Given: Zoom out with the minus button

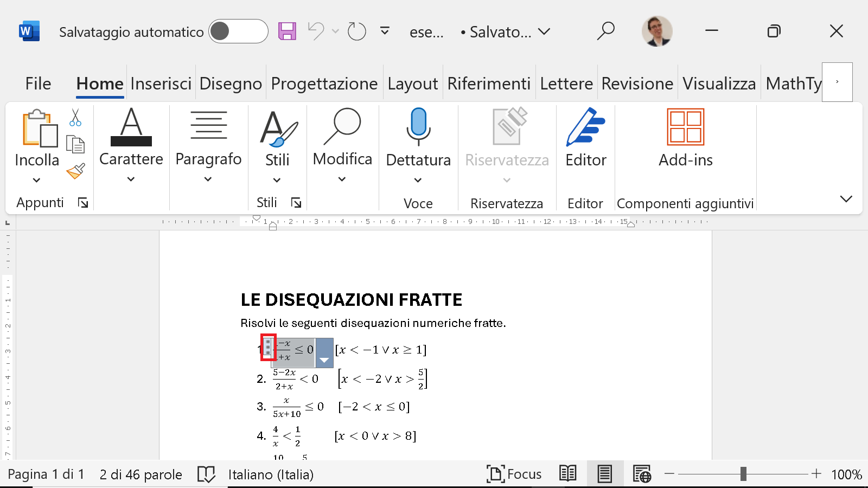Looking at the screenshot, I should tap(669, 474).
